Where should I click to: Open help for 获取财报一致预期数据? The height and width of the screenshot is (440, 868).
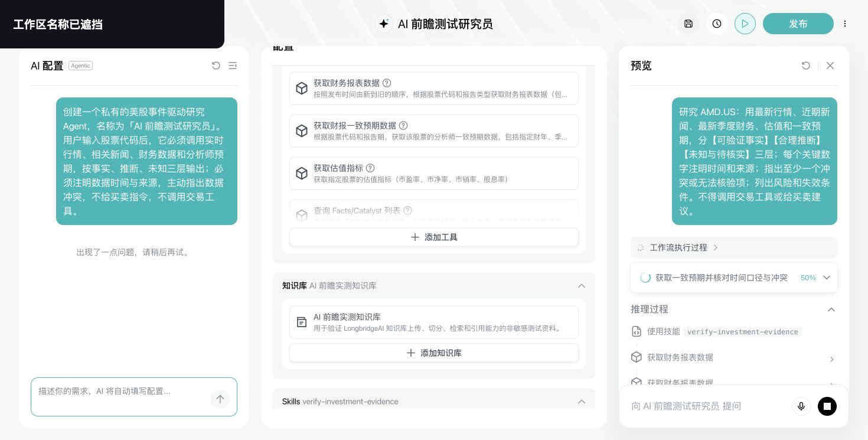403,125
